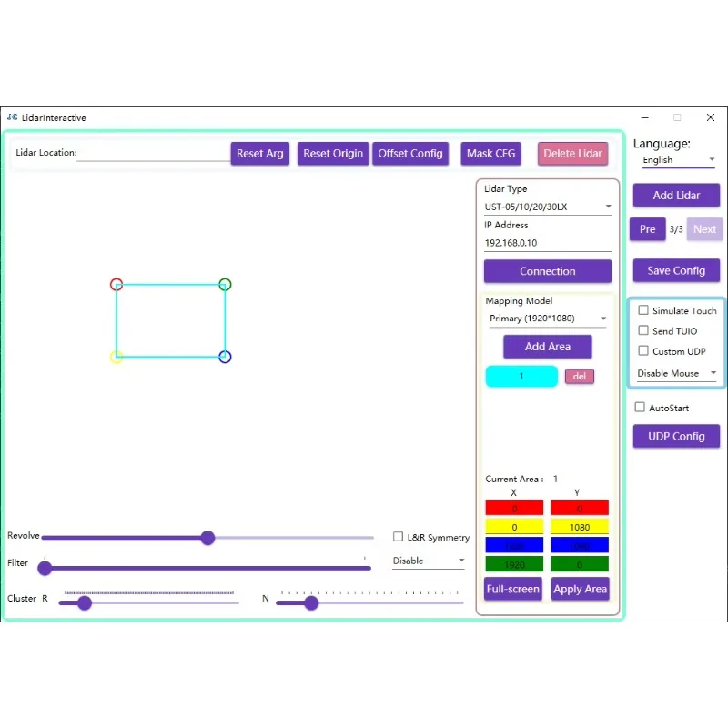Click Reset Origin
The width and height of the screenshot is (728, 728).
pos(333,154)
